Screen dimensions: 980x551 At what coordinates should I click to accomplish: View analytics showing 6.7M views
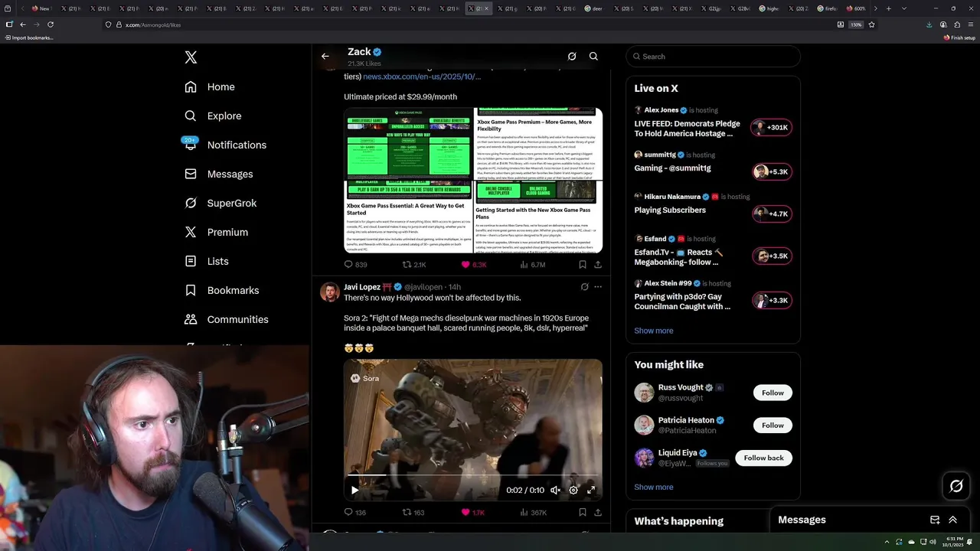click(532, 265)
